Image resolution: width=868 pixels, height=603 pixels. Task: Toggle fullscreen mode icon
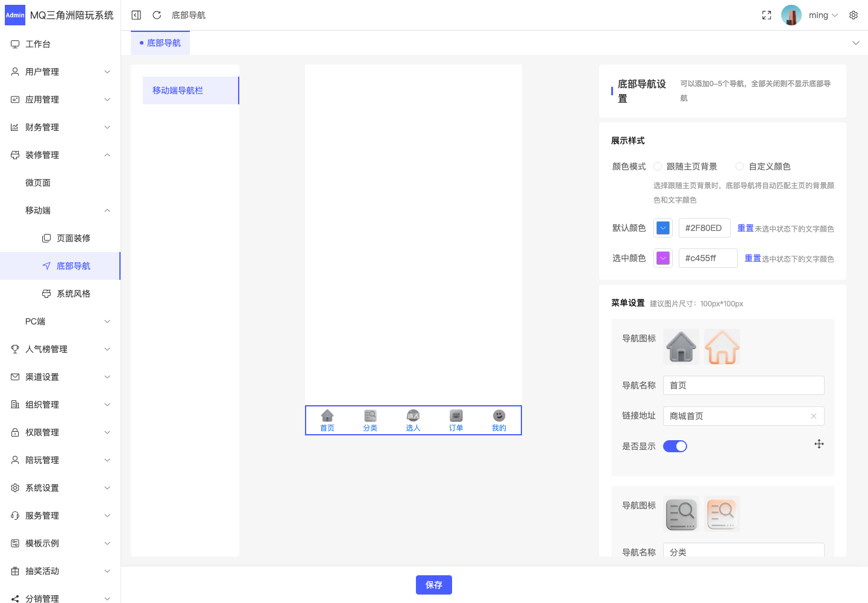point(767,15)
